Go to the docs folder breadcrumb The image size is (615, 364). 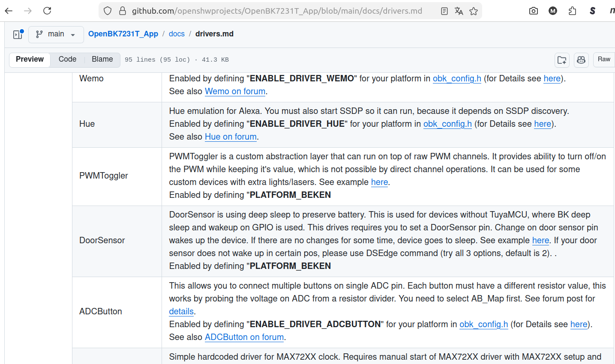177,34
